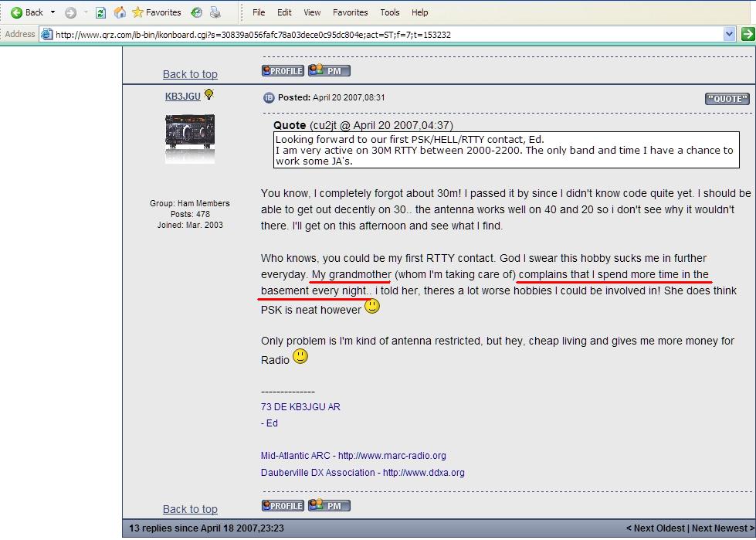
Task: Click the quoted text box from cu2jt
Action: point(507,150)
